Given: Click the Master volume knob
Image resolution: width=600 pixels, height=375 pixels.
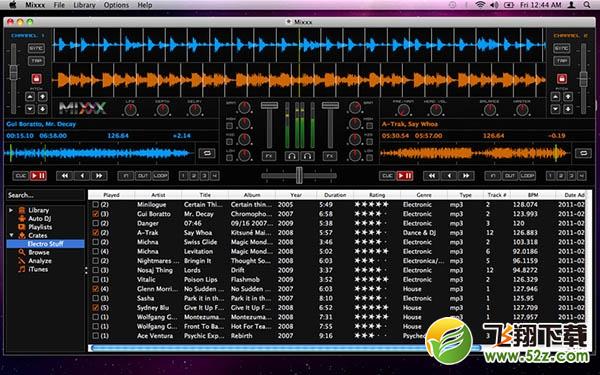Looking at the screenshot, I should [x=522, y=110].
